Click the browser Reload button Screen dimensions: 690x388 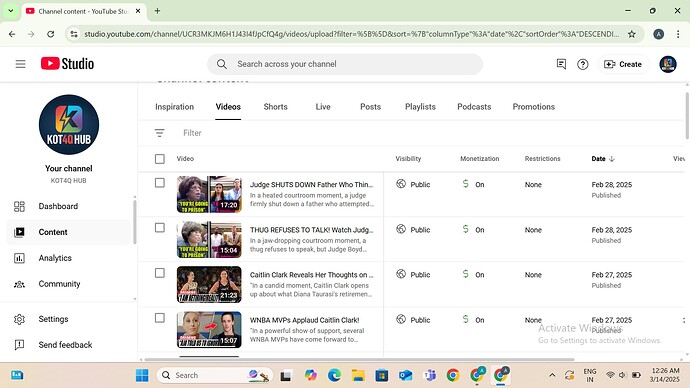[51, 34]
